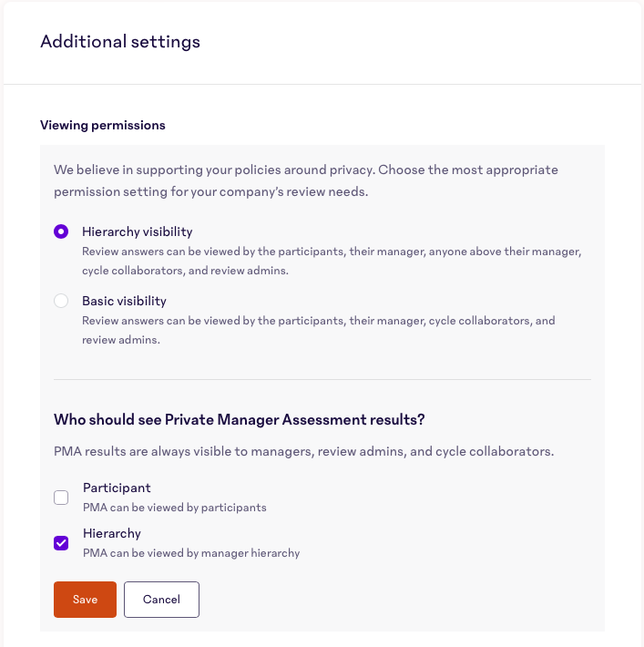Click the 'Viewing permissions' section title

[x=103, y=125]
